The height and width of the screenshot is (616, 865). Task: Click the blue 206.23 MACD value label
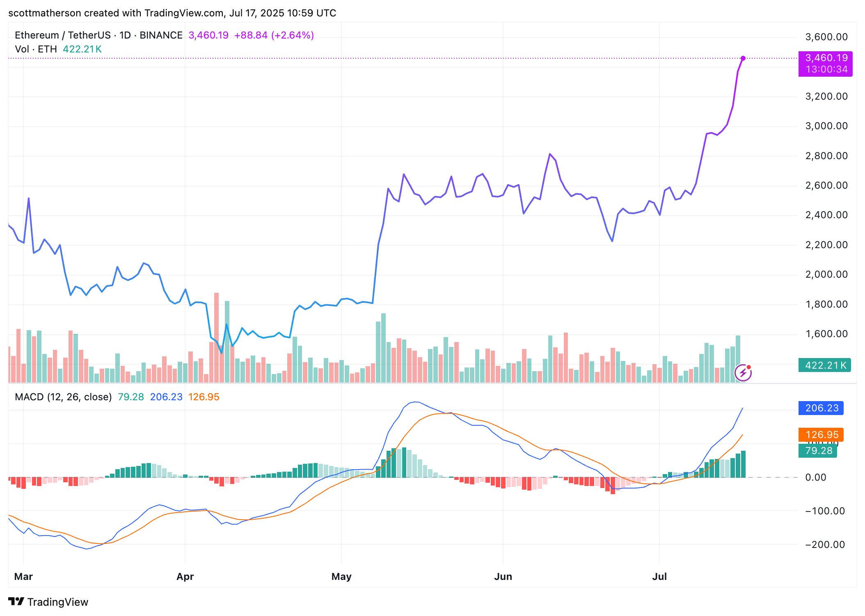[x=821, y=408]
